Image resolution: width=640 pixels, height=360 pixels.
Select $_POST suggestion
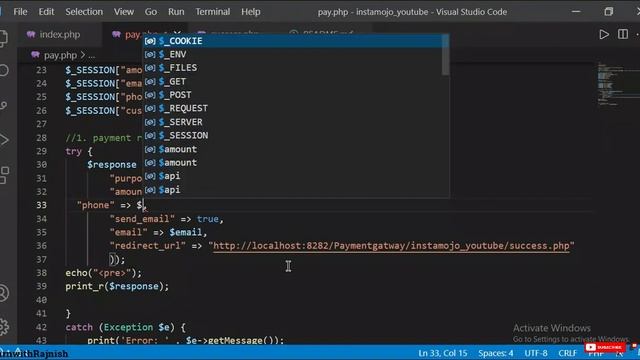292,95
